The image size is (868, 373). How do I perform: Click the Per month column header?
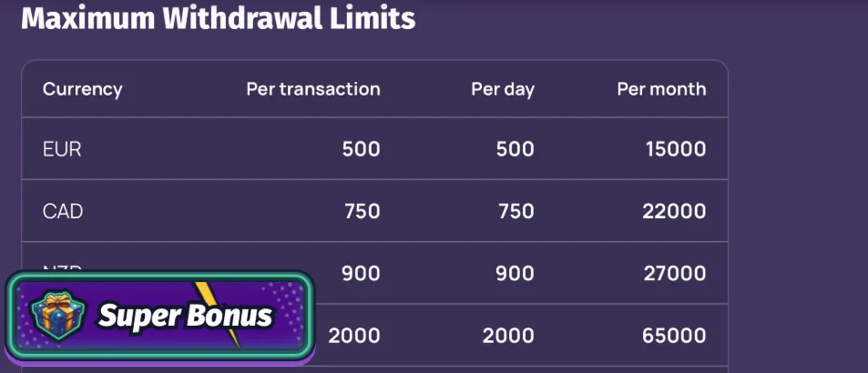661,89
